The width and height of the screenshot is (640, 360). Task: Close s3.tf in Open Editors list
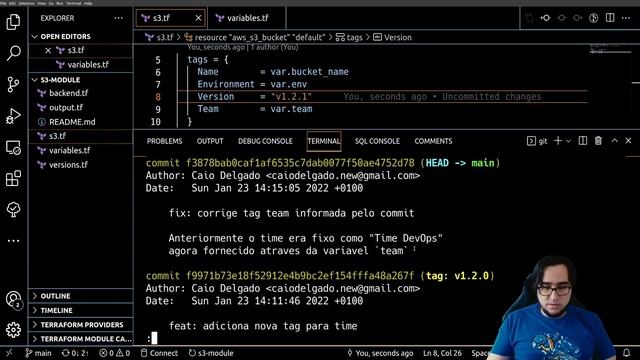click(48, 50)
